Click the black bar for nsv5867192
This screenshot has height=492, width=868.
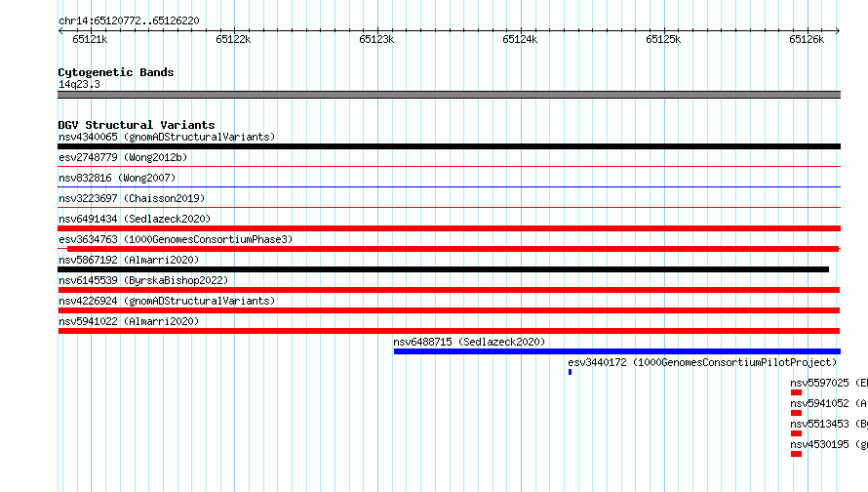pos(444,269)
